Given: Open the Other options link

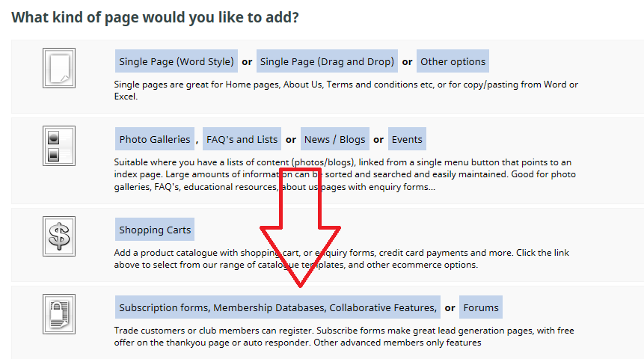Looking at the screenshot, I should 453,61.
